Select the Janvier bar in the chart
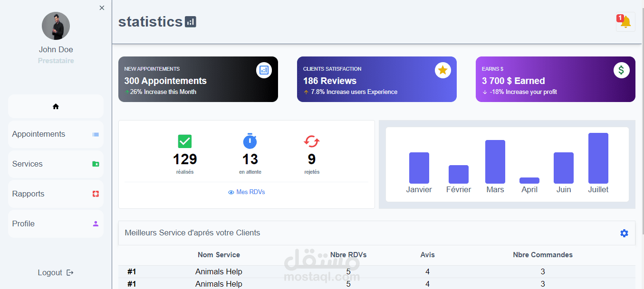 click(x=419, y=168)
